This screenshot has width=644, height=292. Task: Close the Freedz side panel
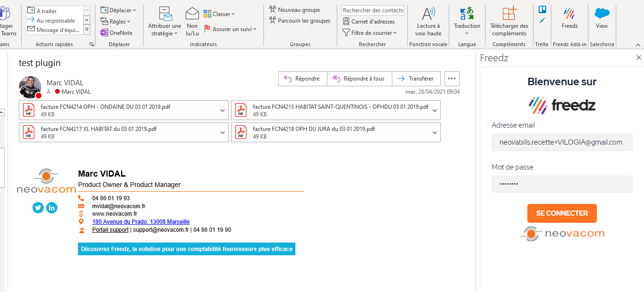[x=638, y=57]
